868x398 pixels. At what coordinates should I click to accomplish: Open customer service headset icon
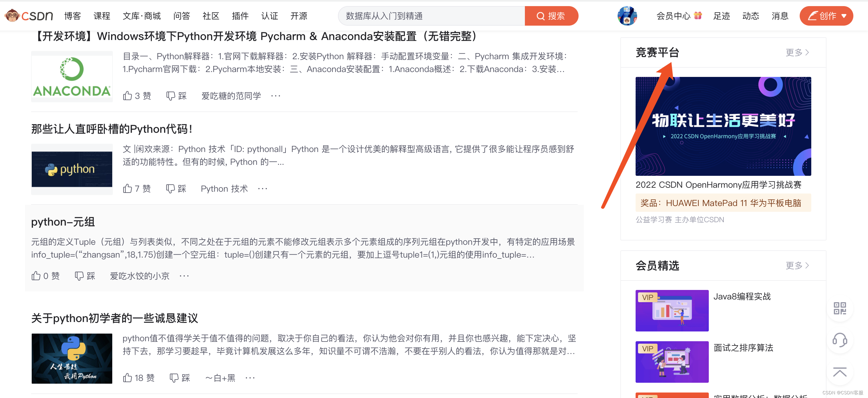pos(839,340)
